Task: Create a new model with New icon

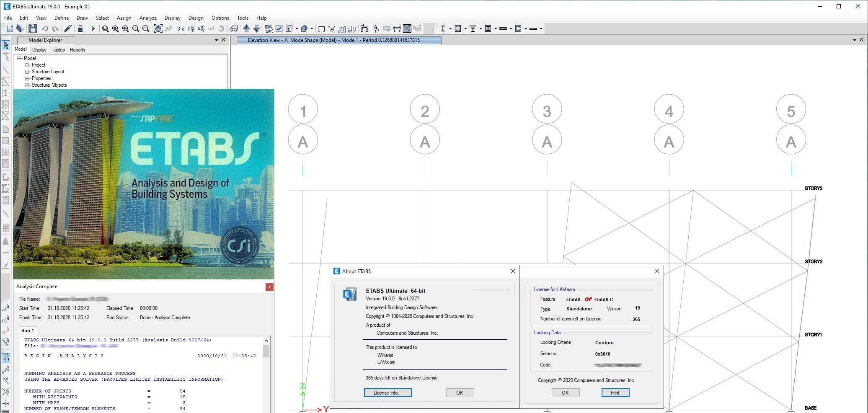Action: (10, 28)
